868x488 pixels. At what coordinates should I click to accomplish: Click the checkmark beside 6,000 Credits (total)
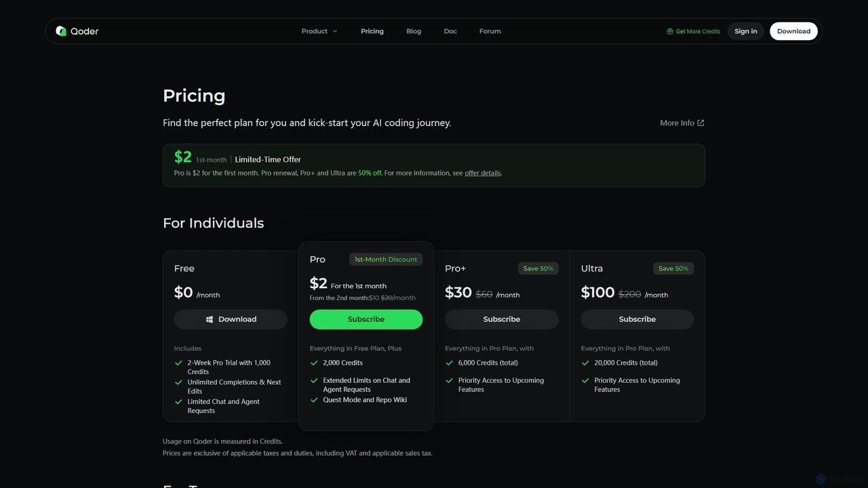(x=450, y=363)
